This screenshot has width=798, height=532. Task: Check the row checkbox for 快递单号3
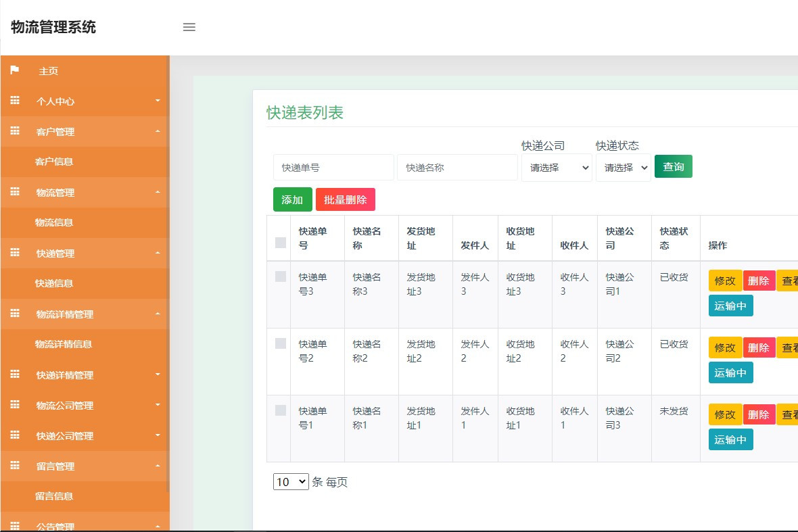click(x=281, y=276)
